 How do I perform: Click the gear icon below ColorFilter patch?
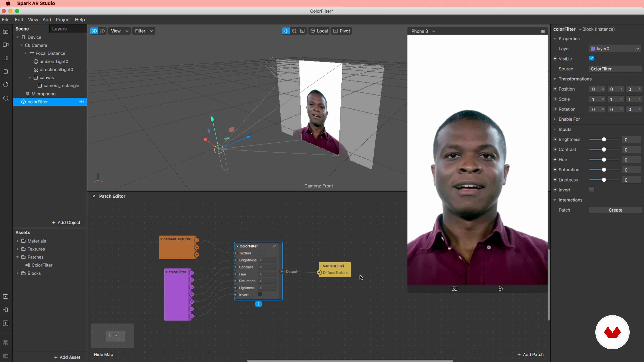click(258, 304)
